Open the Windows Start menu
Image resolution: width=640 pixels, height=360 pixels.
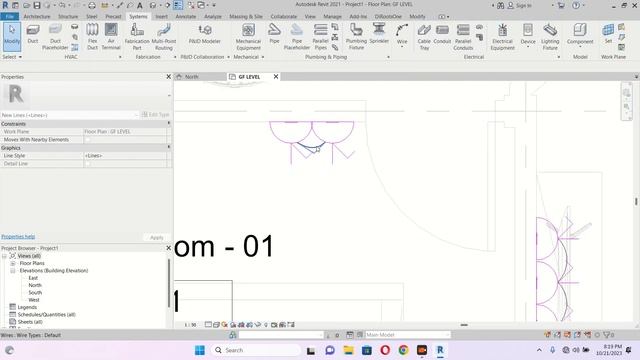(x=200, y=350)
